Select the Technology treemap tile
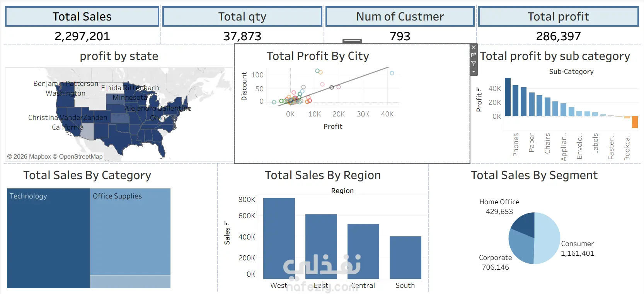644x294 pixels. 48,238
